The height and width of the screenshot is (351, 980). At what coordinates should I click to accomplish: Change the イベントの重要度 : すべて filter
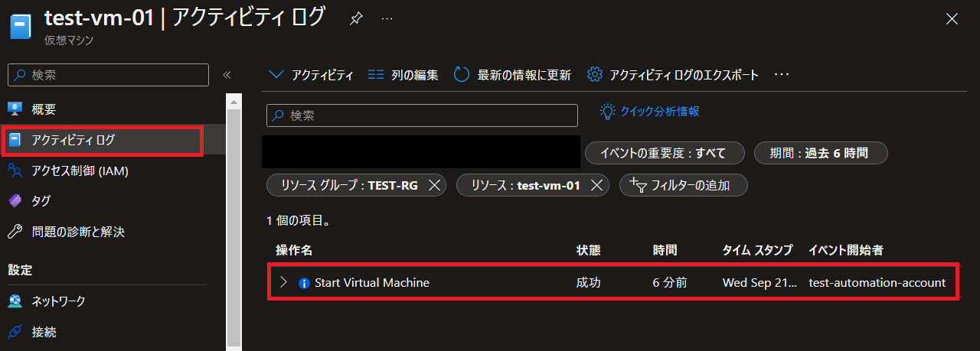[665, 153]
